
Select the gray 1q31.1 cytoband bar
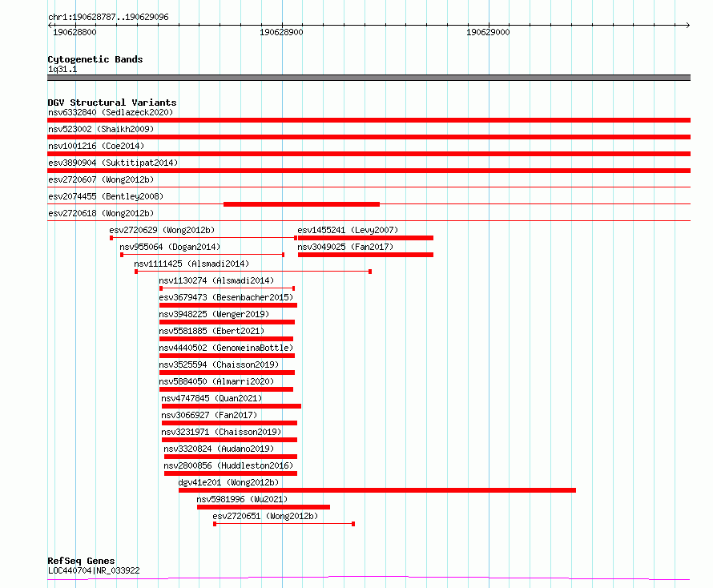point(369,78)
